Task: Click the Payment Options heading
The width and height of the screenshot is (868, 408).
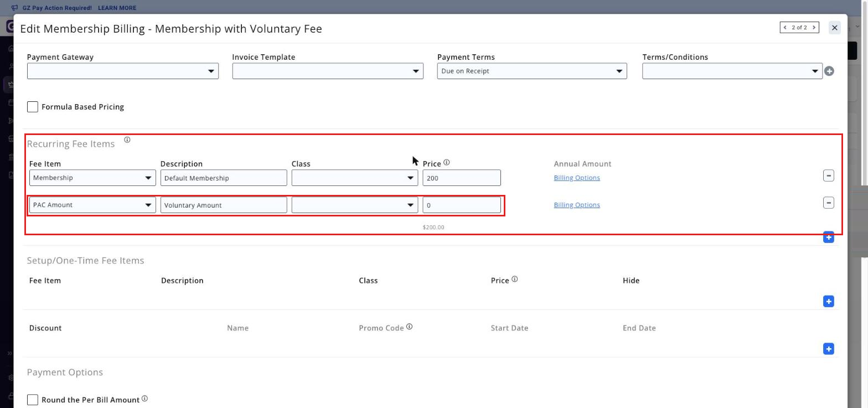Action: tap(65, 372)
